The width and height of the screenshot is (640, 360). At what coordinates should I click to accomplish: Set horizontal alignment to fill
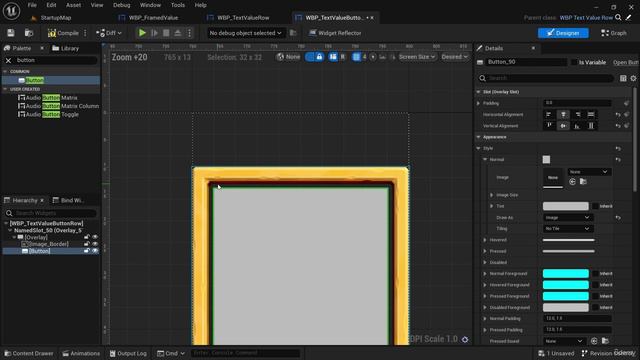(591, 115)
